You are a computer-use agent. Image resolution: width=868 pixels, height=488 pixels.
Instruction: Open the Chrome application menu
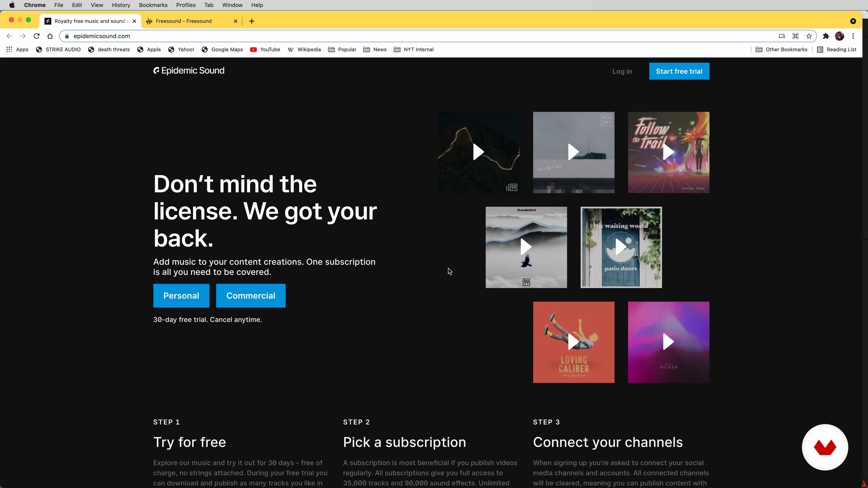35,5
